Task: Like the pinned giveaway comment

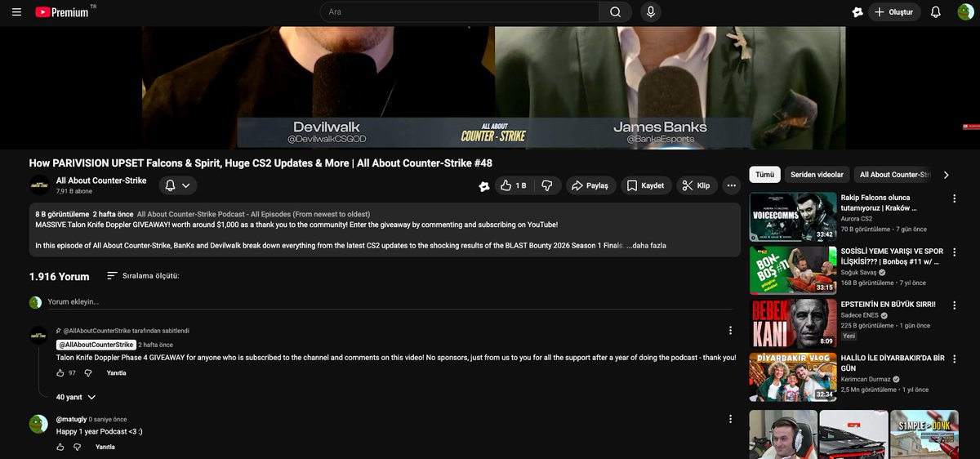Action: [60, 373]
